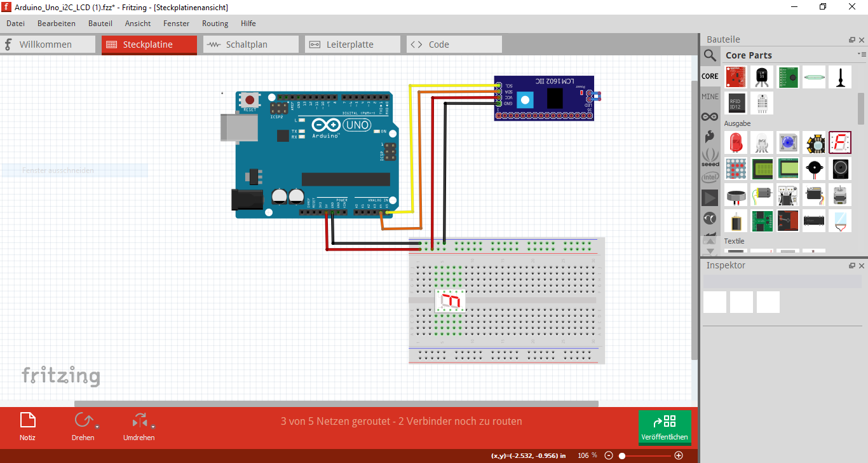Flip the part with Umdrehen

[x=139, y=426]
